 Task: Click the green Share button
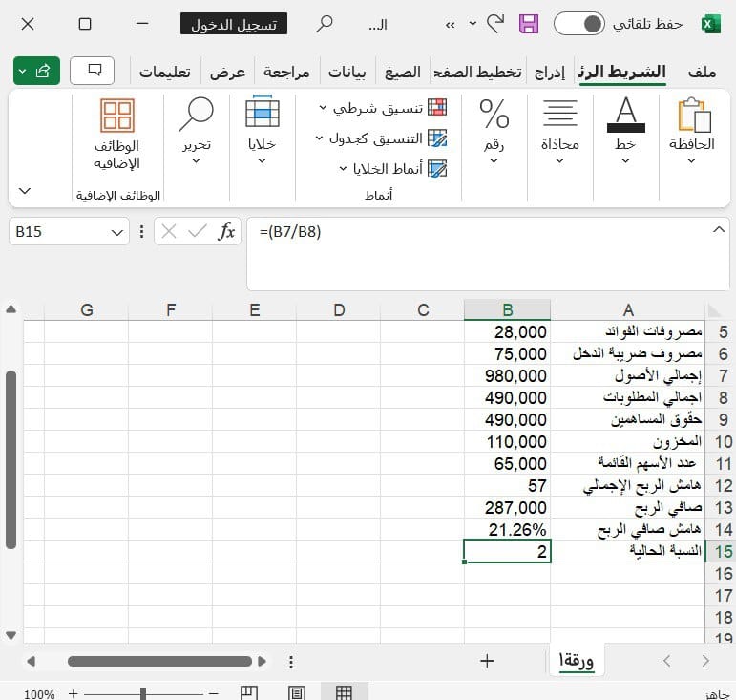coord(36,71)
